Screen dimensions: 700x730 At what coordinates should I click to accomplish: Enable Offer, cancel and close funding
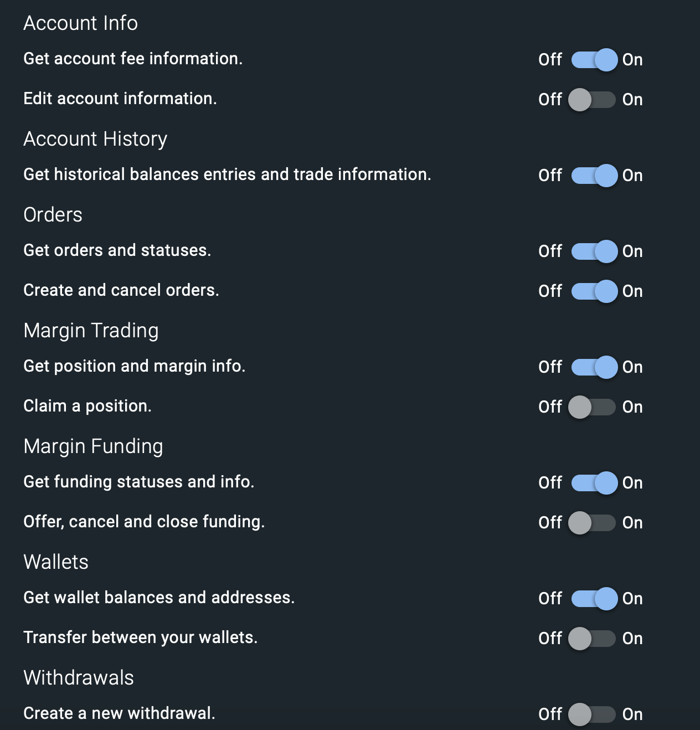point(593,523)
